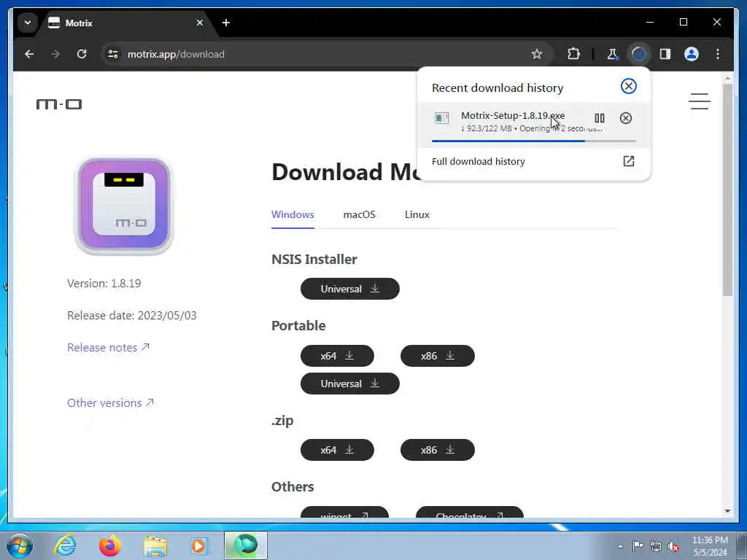Open the Windows Start button

click(x=20, y=545)
